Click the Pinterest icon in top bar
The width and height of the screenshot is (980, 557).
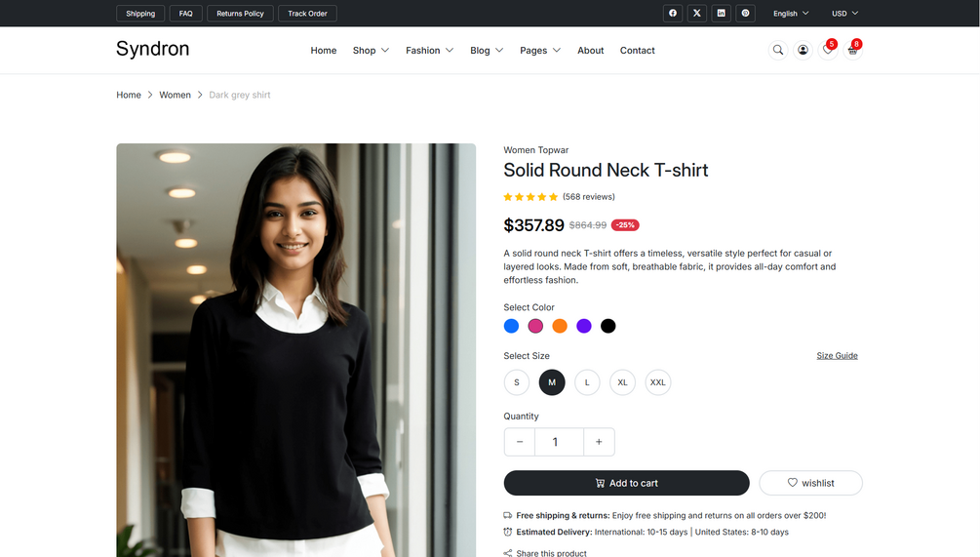746,14
